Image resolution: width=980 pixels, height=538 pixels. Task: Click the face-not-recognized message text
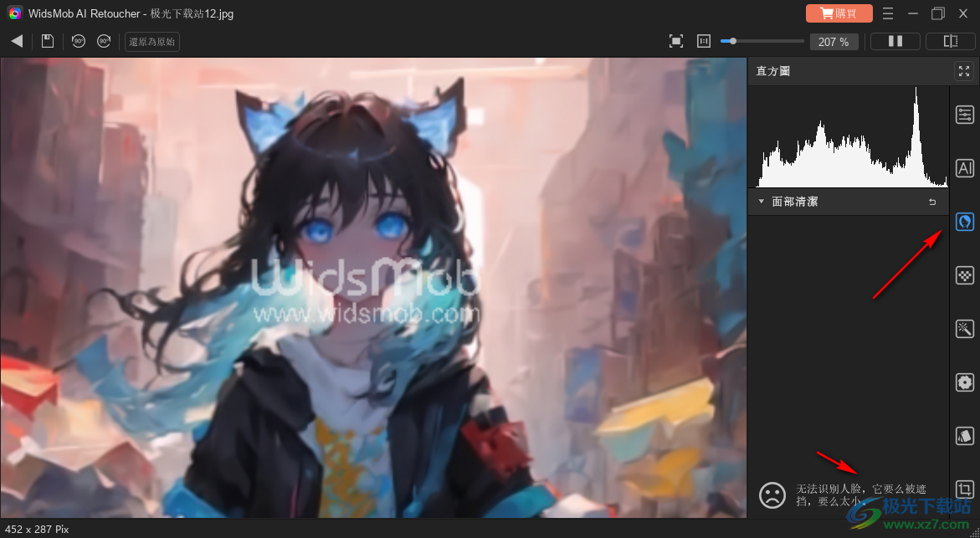click(x=860, y=494)
